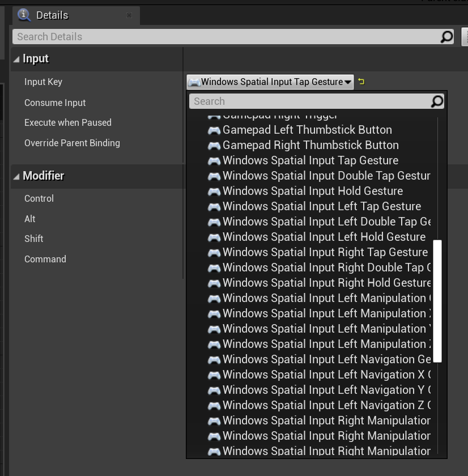
Task: Open the Input Key dropdown arrow
Action: pyautogui.click(x=347, y=82)
